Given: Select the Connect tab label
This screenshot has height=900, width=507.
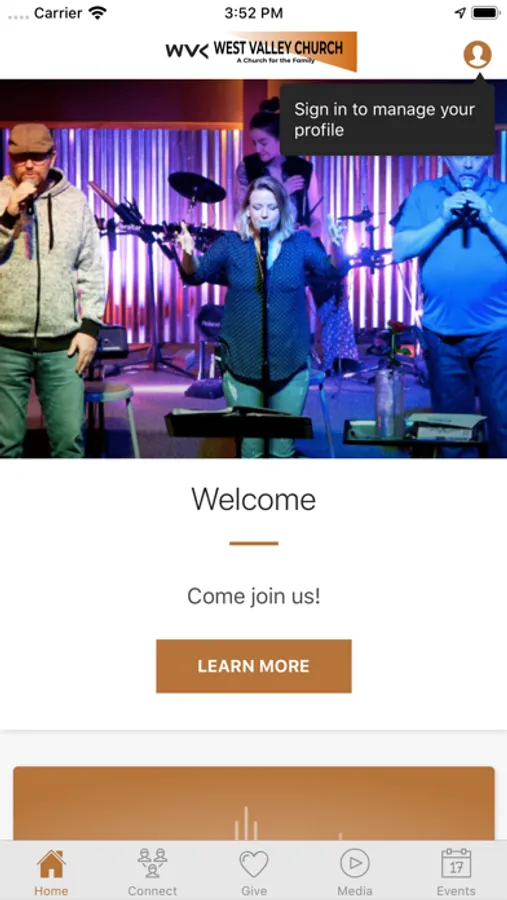Looking at the screenshot, I should (152, 891).
